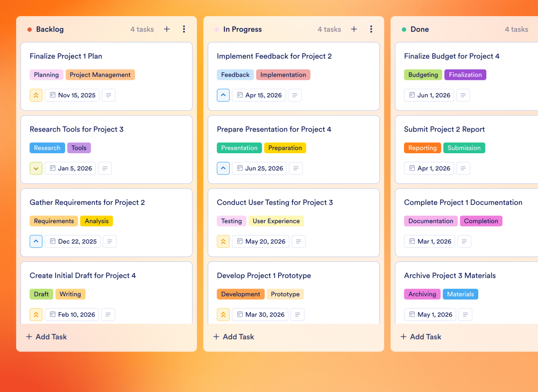Click Add Task under the Backlog column
The height and width of the screenshot is (392, 538).
[46, 336]
